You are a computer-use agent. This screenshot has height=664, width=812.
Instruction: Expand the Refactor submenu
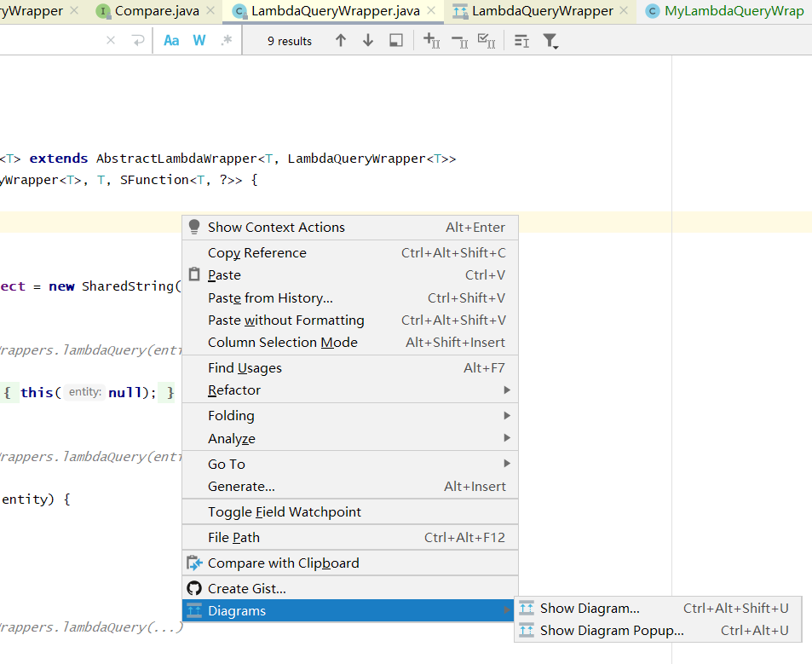click(350, 390)
